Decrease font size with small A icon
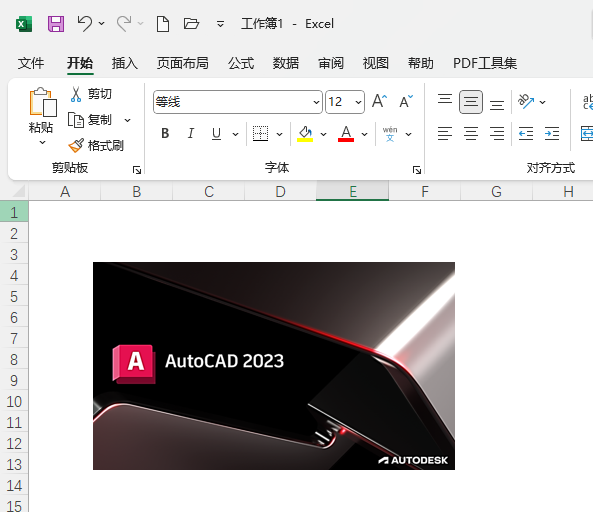Image resolution: width=593 pixels, height=512 pixels. (406, 101)
